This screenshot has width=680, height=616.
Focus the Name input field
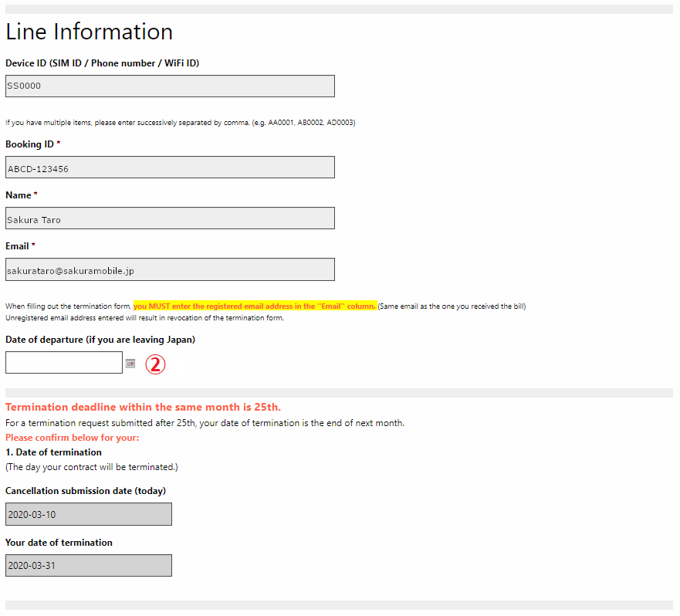[x=170, y=218]
